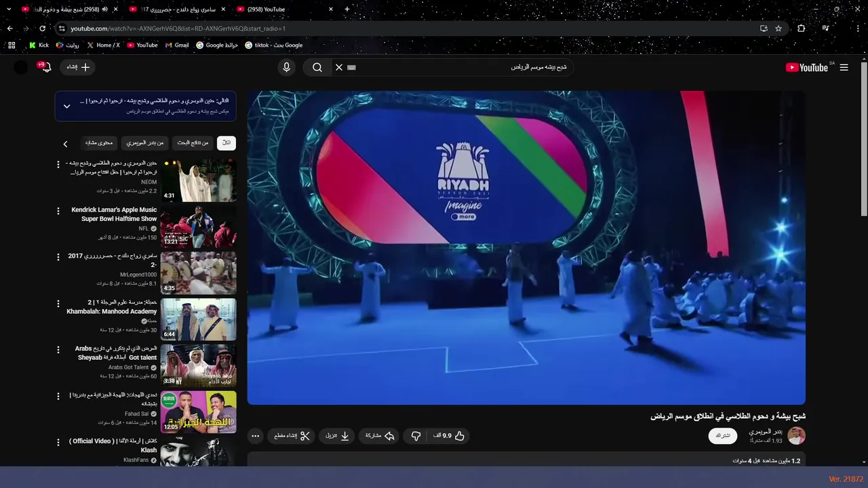Close the first browser tab

tap(115, 9)
